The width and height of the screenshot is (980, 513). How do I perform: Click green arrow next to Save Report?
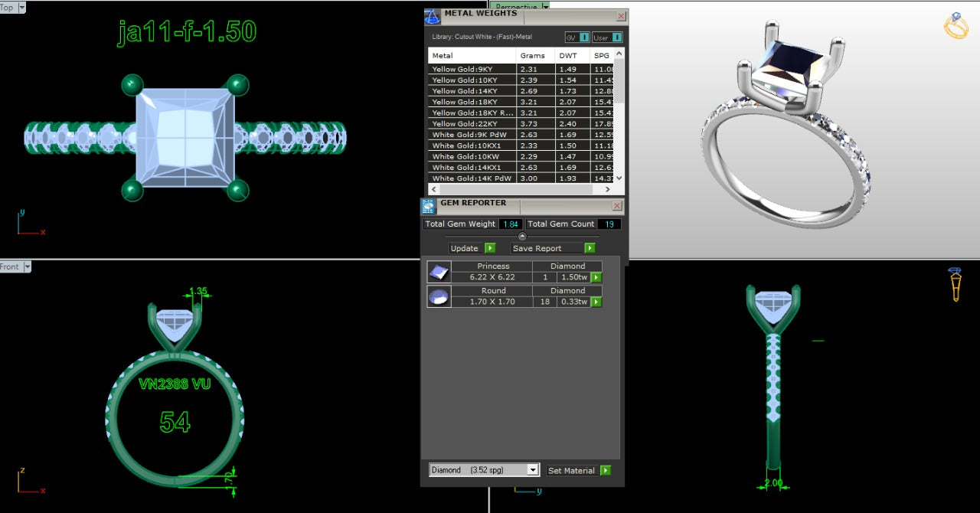tap(590, 248)
